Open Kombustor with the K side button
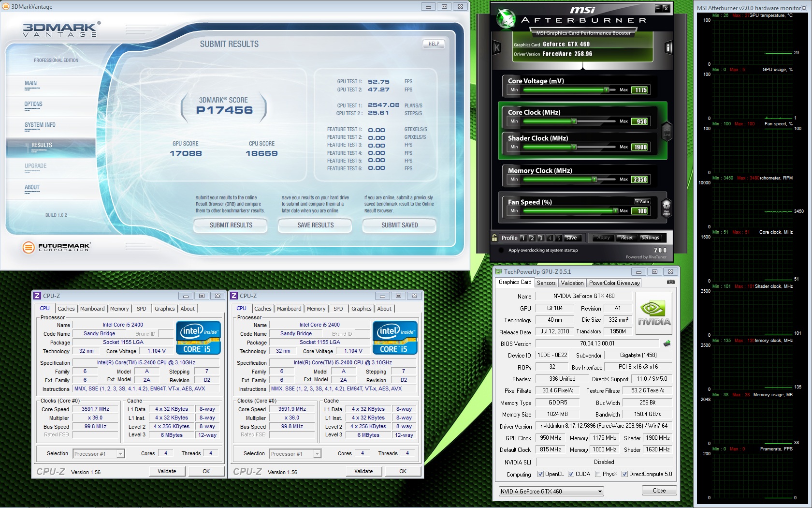Image resolution: width=812 pixels, height=508 pixels. pyautogui.click(x=496, y=48)
